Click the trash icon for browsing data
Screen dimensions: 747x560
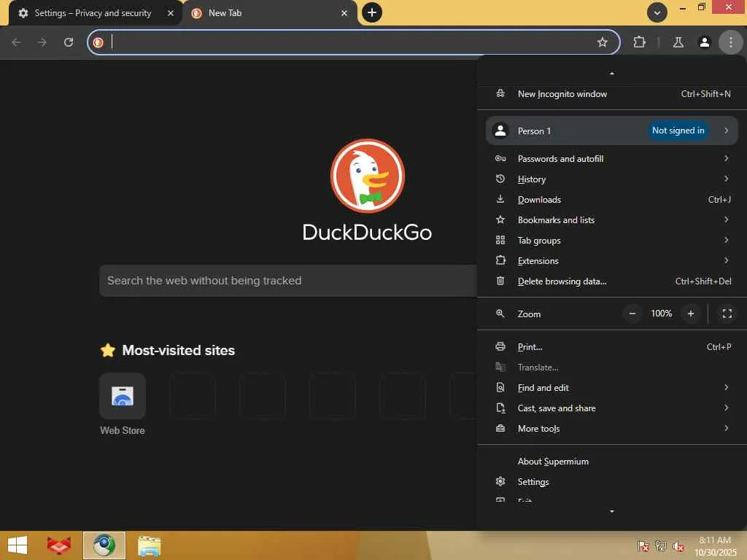pyautogui.click(x=500, y=281)
